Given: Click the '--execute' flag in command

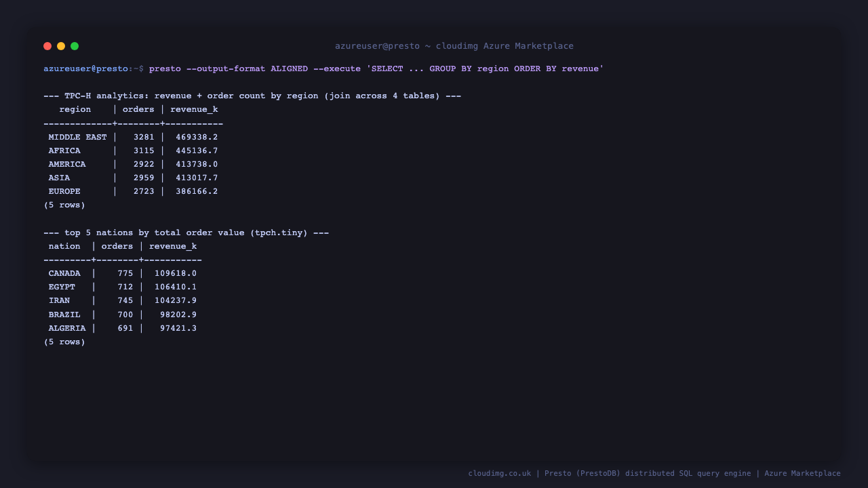Looking at the screenshot, I should [x=337, y=68].
